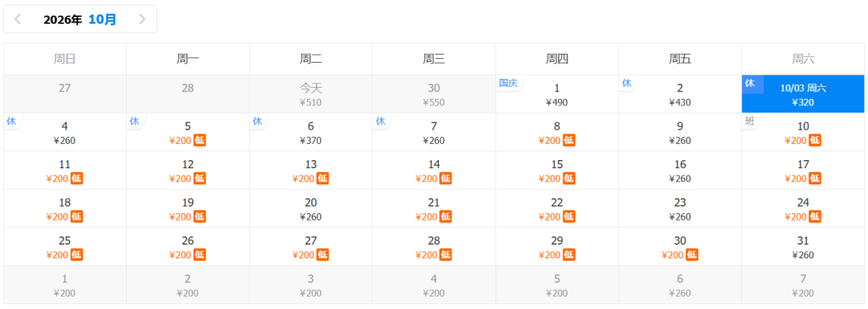Click the 周日 column header

tap(65, 59)
